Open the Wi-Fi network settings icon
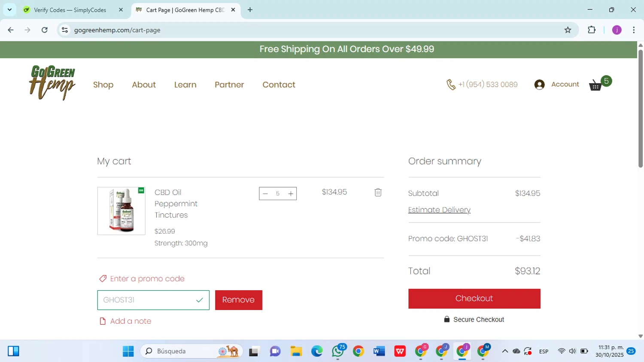Viewport: 644px width, 362px height. tap(561, 351)
